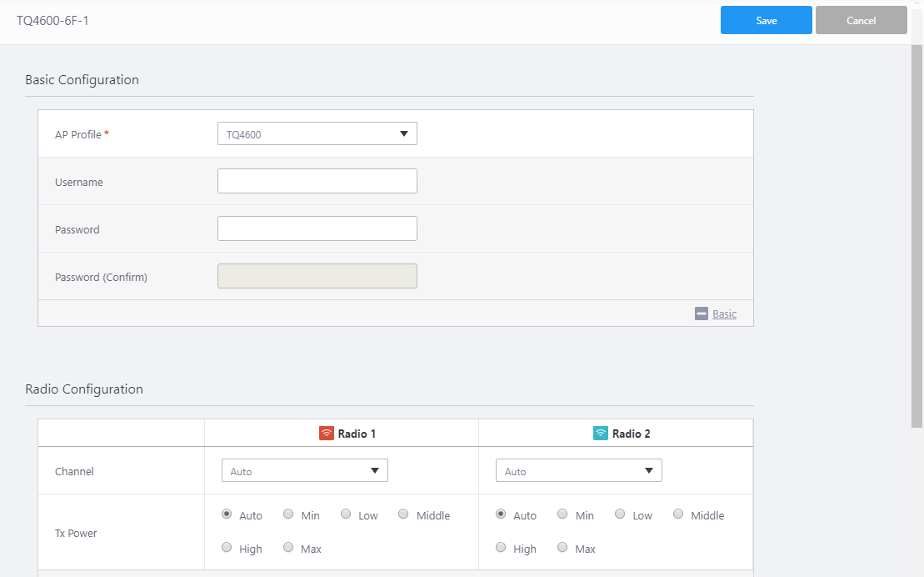Image resolution: width=924 pixels, height=577 pixels.
Task: Open the Radio 1 Channel dropdown
Action: [x=305, y=470]
